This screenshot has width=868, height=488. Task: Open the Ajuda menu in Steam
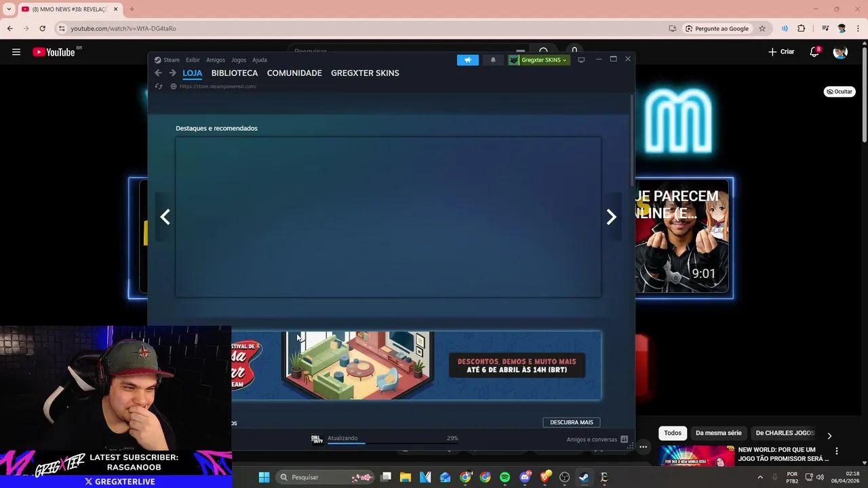260,60
